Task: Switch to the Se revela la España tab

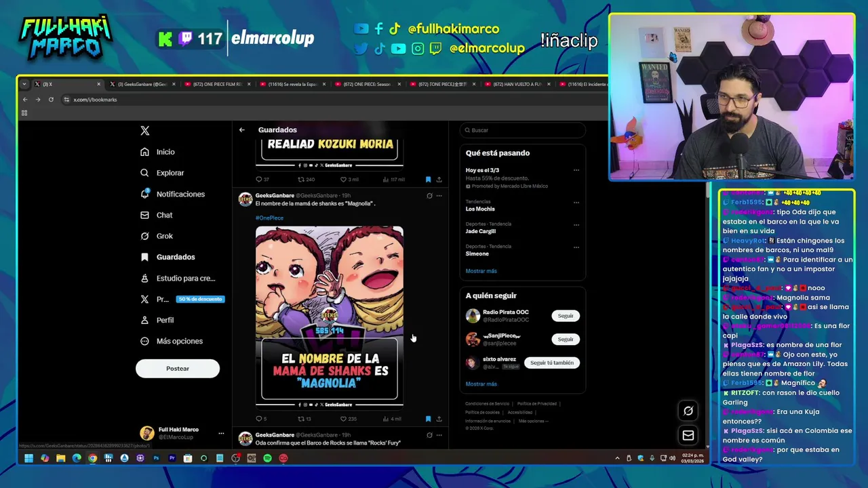Action: point(292,84)
